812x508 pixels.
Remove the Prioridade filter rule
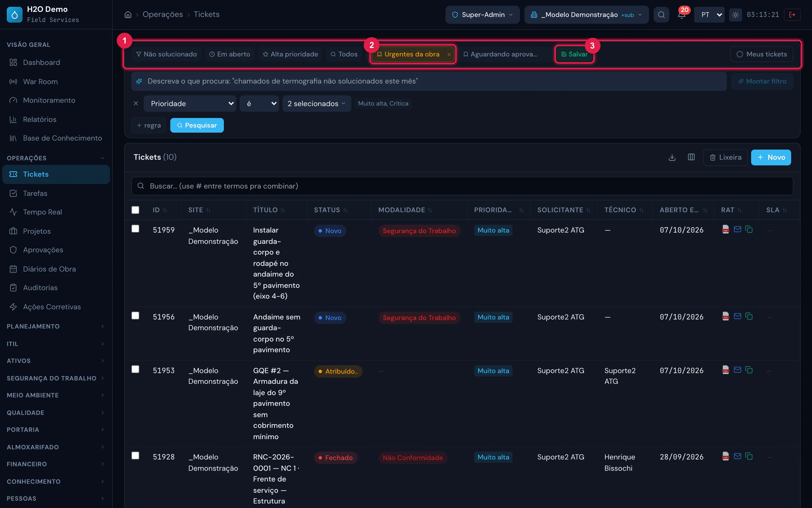136,104
